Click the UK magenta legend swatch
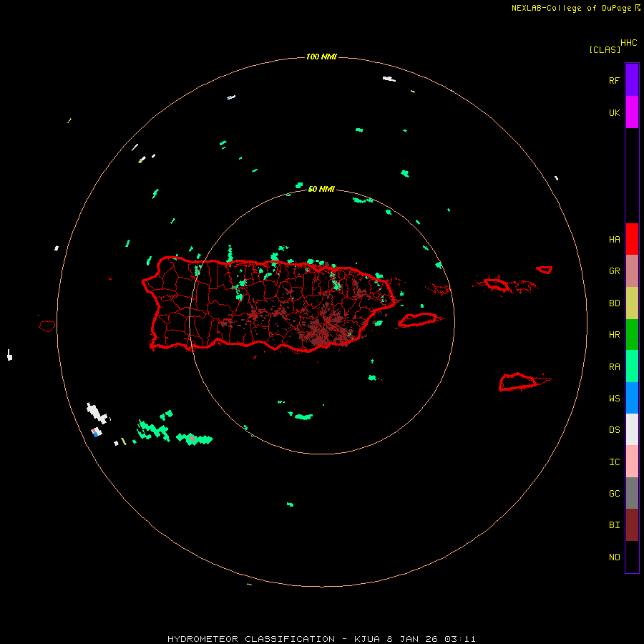644x644 pixels. 632,112
